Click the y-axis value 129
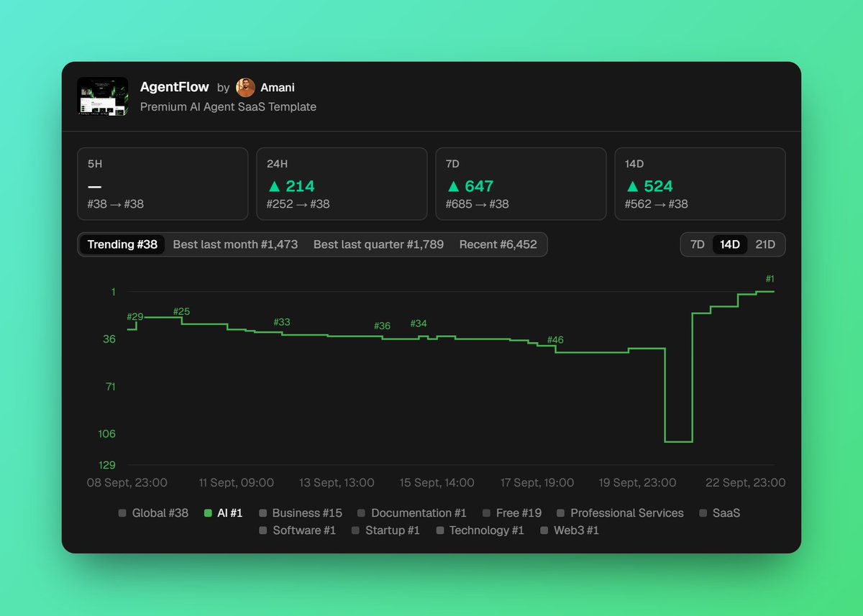The height and width of the screenshot is (616, 863). click(106, 465)
